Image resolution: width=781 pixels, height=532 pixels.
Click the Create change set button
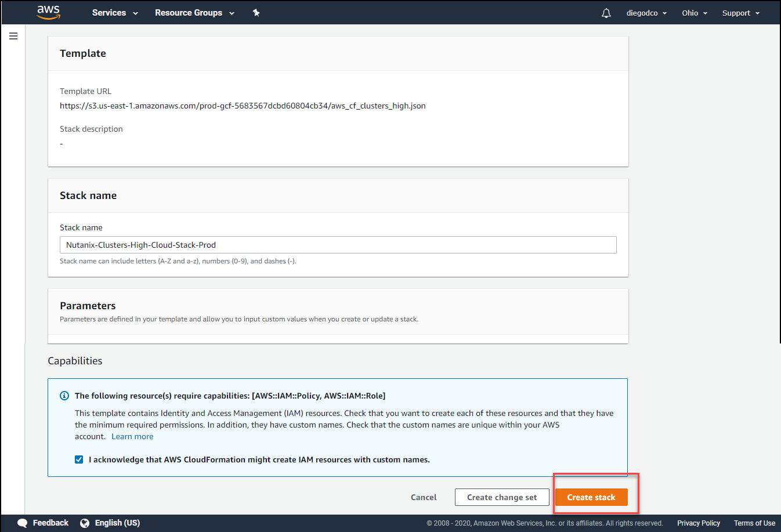point(502,497)
